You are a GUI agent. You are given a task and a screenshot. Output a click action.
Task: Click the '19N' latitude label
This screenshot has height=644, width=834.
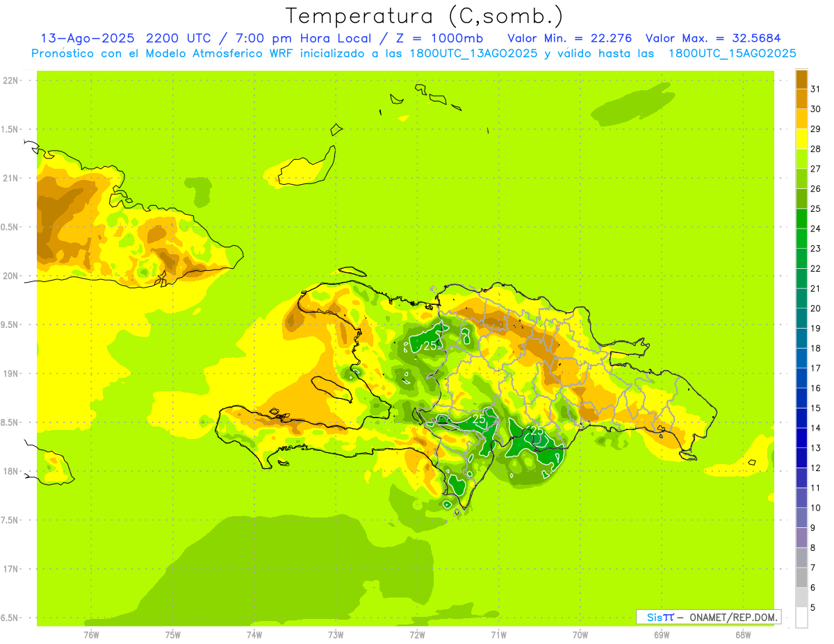(11, 373)
